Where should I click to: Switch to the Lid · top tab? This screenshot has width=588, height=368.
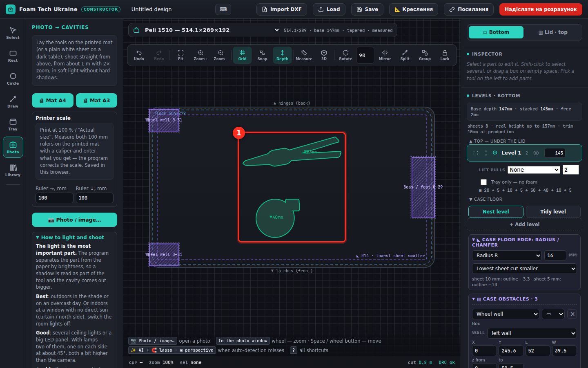pyautogui.click(x=553, y=32)
